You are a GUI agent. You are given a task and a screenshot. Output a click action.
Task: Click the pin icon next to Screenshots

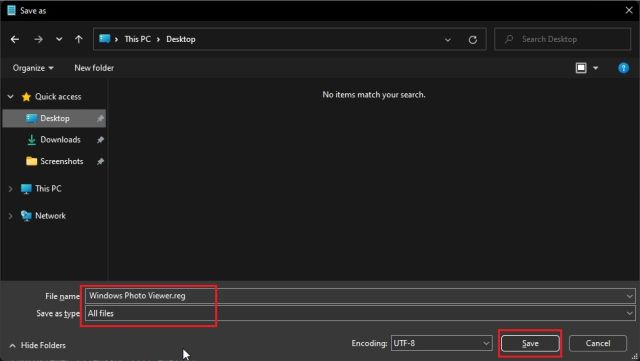coord(100,162)
